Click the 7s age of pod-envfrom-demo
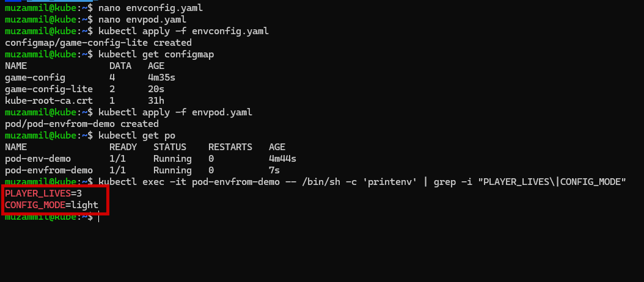 [274, 170]
